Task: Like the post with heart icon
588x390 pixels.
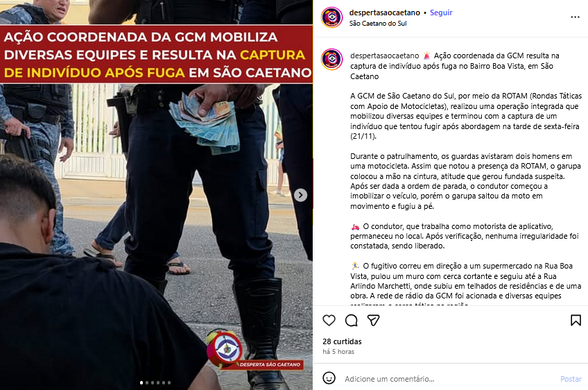Action: pyautogui.click(x=329, y=320)
